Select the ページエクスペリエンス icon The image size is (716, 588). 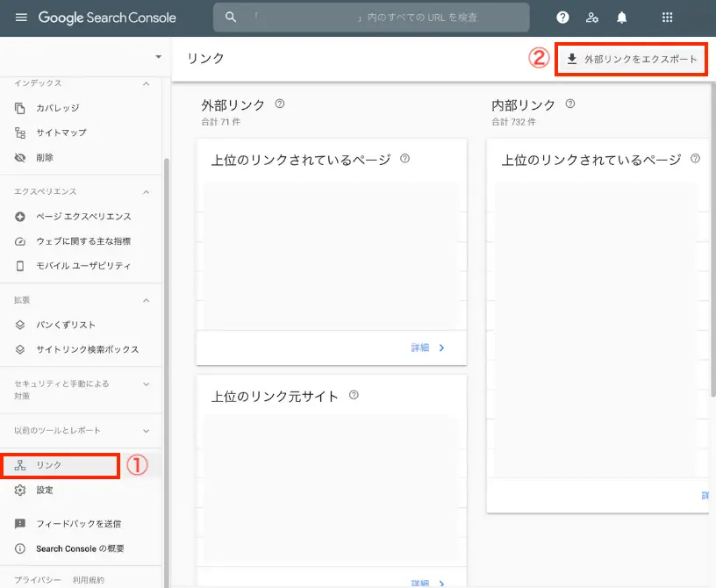(x=20, y=216)
